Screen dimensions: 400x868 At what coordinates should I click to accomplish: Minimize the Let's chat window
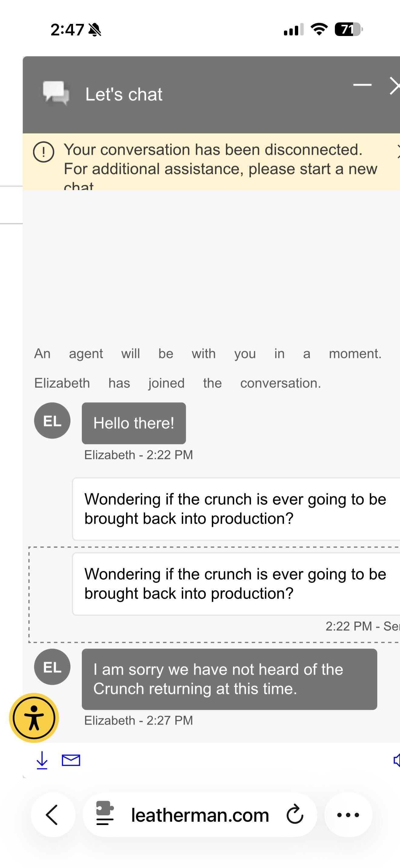click(362, 85)
